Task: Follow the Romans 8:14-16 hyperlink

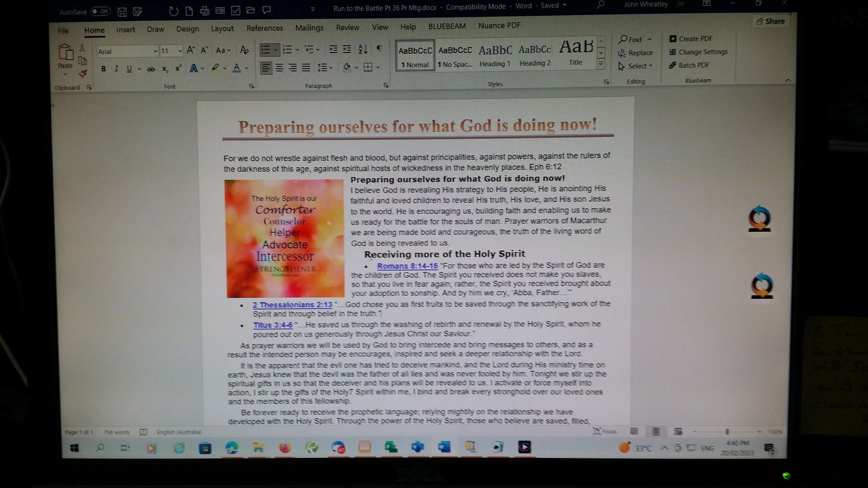Action: pos(407,266)
